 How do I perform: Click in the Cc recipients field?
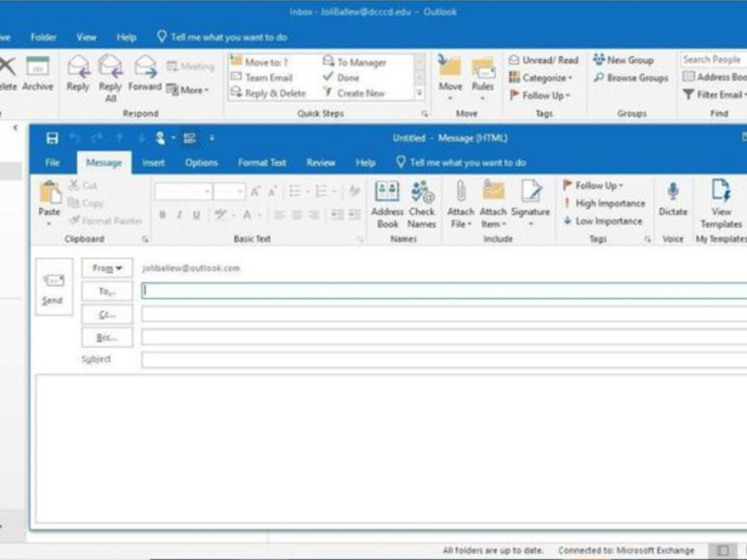(x=444, y=314)
